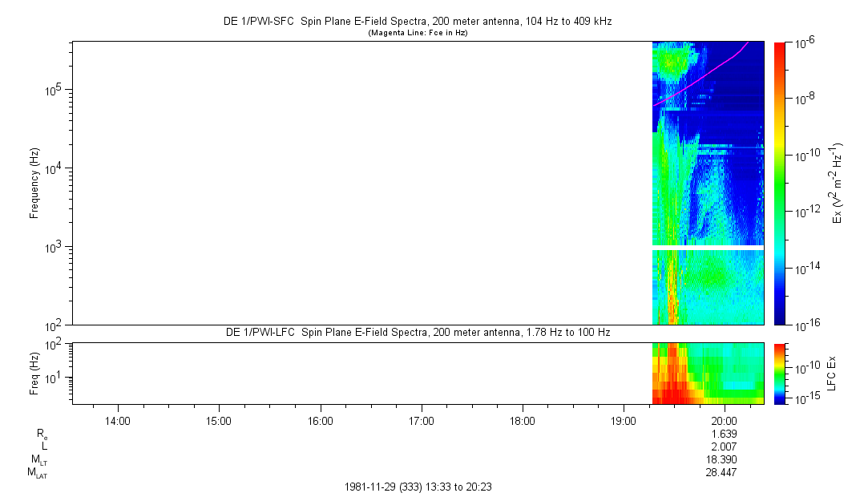
Task: Click the LFC Ex color bar
Action: pos(779,373)
